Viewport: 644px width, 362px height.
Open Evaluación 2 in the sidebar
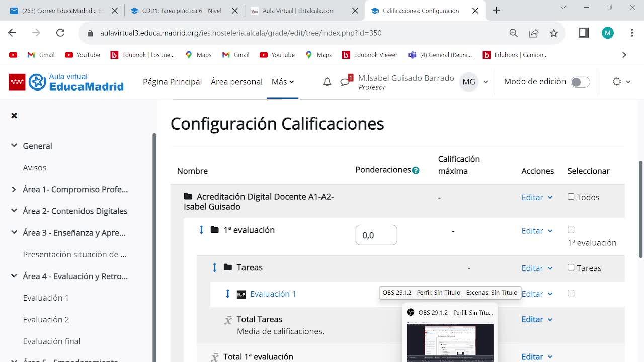46,319
